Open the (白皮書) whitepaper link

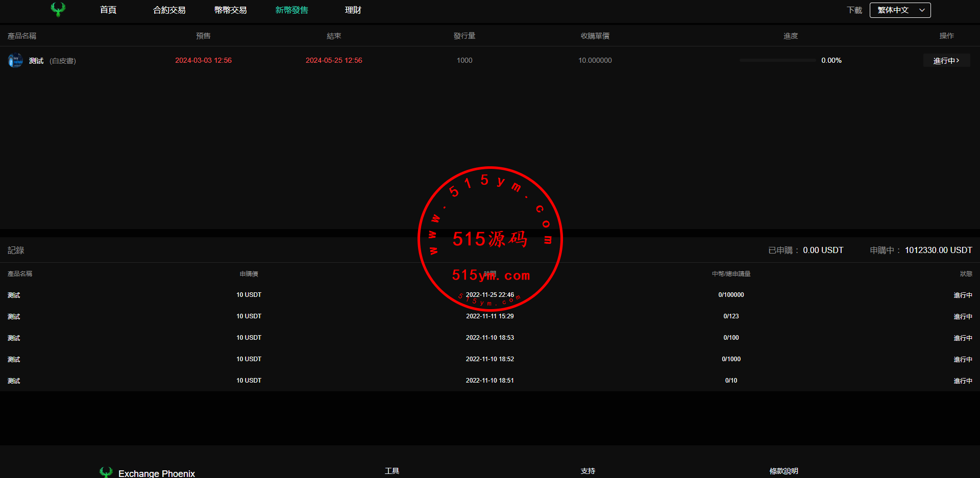(x=63, y=61)
